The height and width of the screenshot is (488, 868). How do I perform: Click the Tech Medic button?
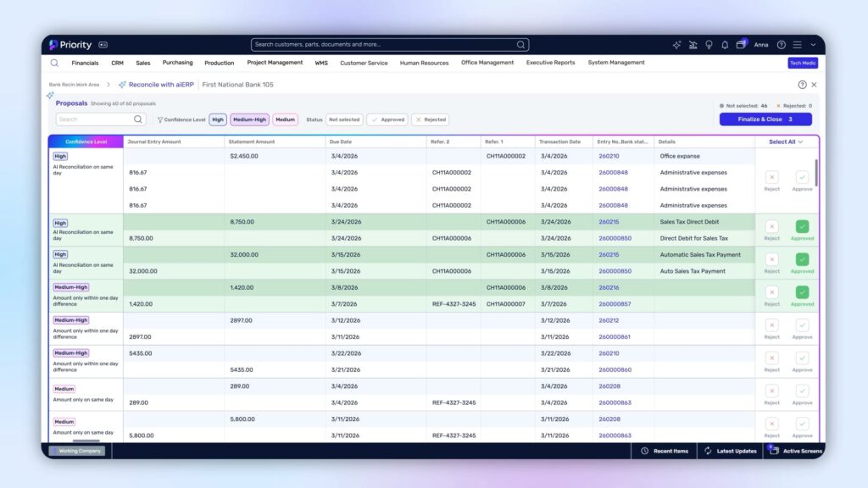803,63
